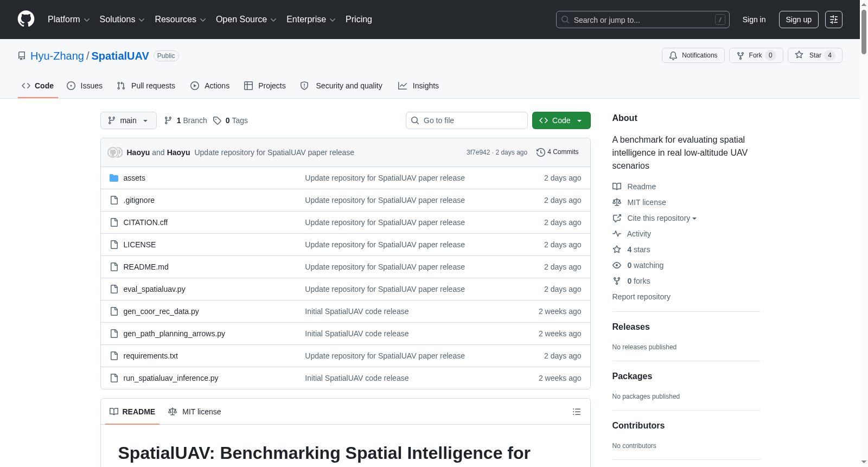Image resolution: width=868 pixels, height=467 pixels.
Task: Open eval_spatialuav.py file
Action: [154, 289]
